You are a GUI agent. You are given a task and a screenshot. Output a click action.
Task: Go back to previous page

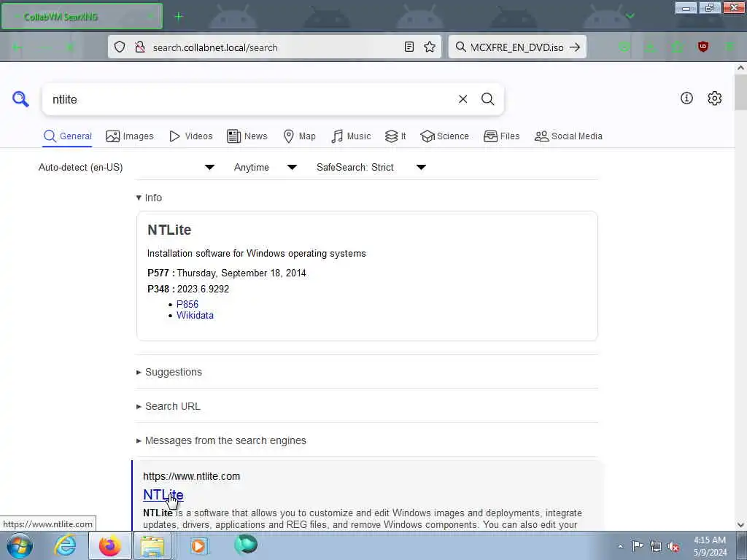pyautogui.click(x=18, y=47)
